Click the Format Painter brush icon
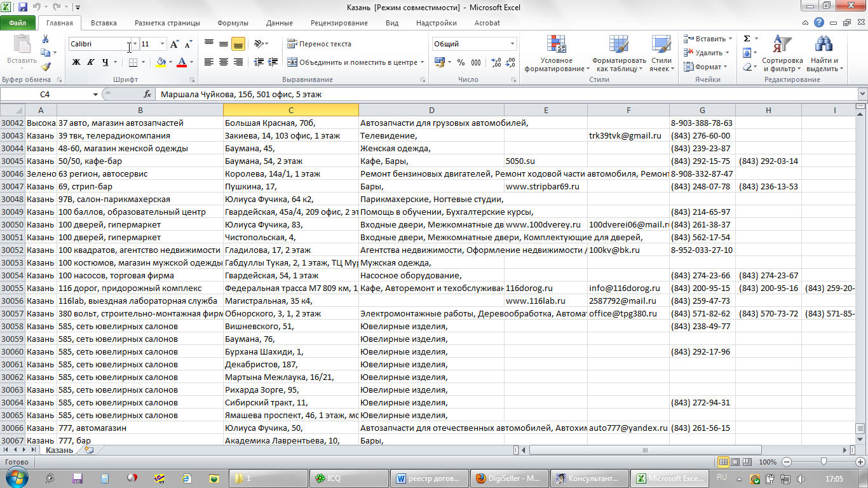The width and height of the screenshot is (868, 488). point(46,67)
